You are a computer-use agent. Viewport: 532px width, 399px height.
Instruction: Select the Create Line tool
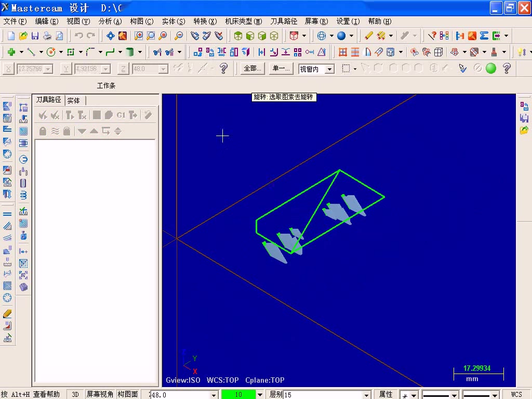pos(30,52)
